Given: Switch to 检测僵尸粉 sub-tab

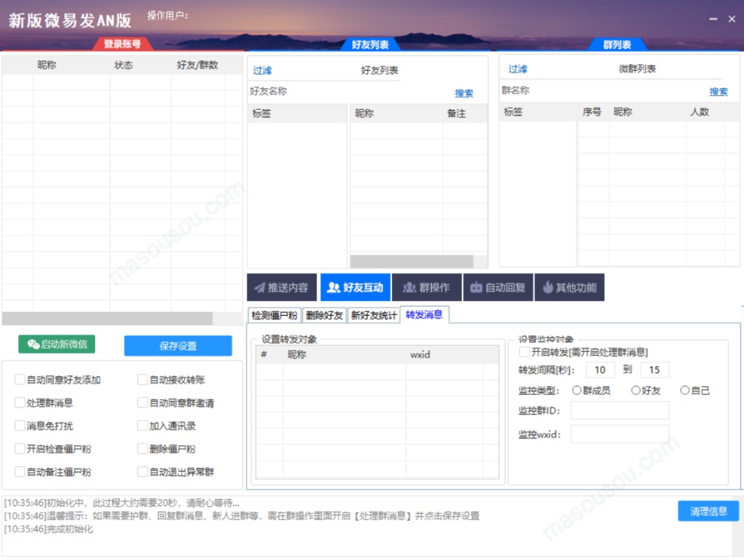Looking at the screenshot, I should (x=274, y=315).
